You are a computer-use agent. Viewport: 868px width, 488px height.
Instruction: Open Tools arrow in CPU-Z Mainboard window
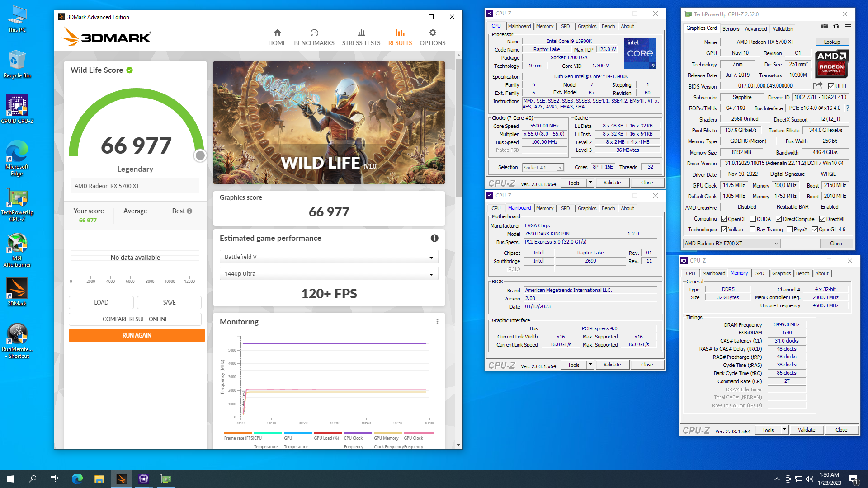590,365
